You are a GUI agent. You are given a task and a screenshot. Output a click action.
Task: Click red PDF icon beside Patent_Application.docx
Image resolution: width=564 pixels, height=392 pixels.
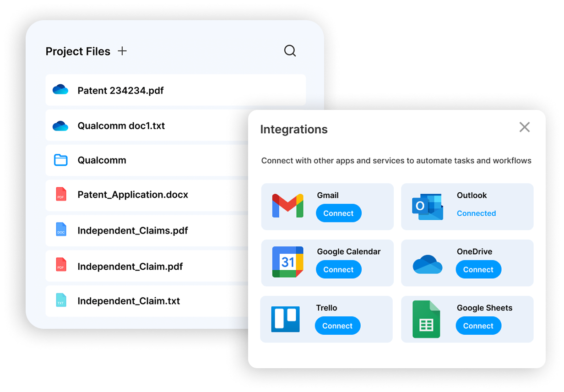pos(61,194)
